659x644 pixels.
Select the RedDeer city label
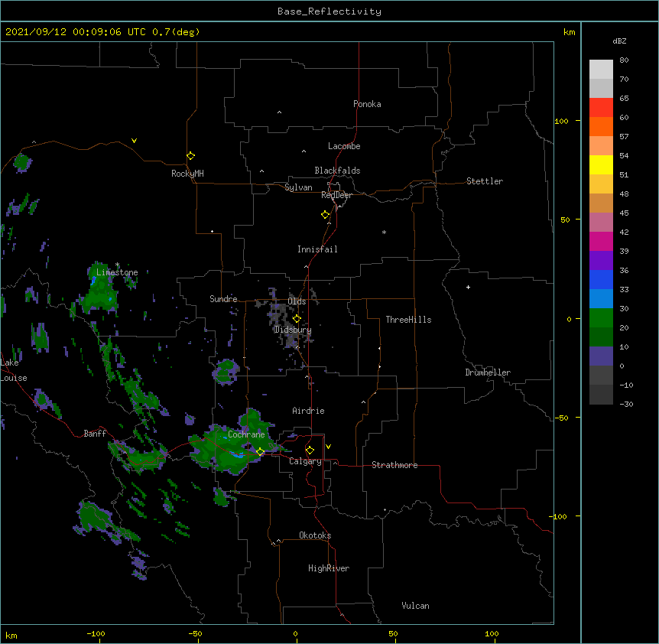(336, 195)
